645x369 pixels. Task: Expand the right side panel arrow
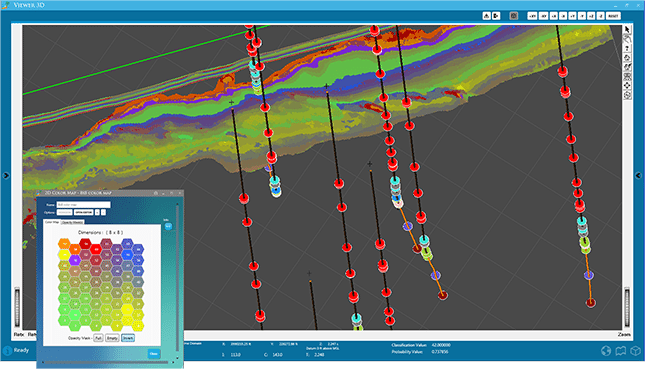(x=638, y=176)
